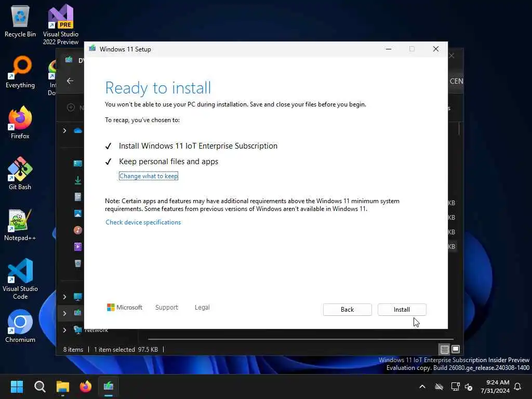The width and height of the screenshot is (532, 399).
Task: Launch Visual Studio Code from desktop
Action: [x=20, y=279]
